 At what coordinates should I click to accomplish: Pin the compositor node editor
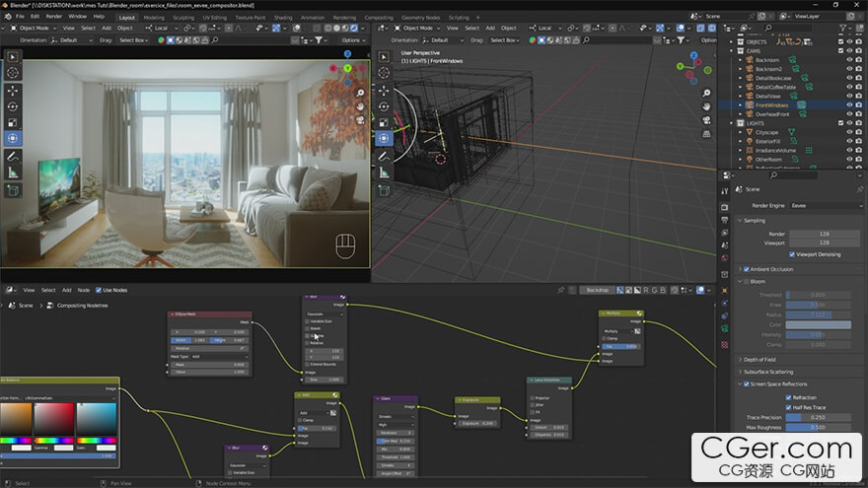[561, 290]
